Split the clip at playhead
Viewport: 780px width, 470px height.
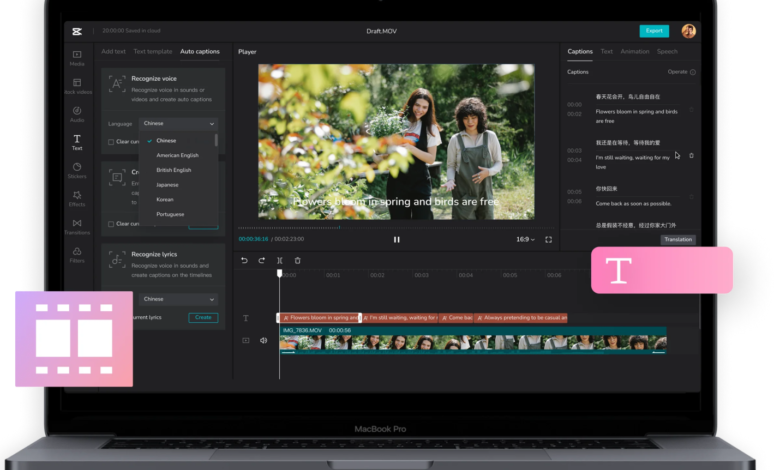pyautogui.click(x=280, y=260)
